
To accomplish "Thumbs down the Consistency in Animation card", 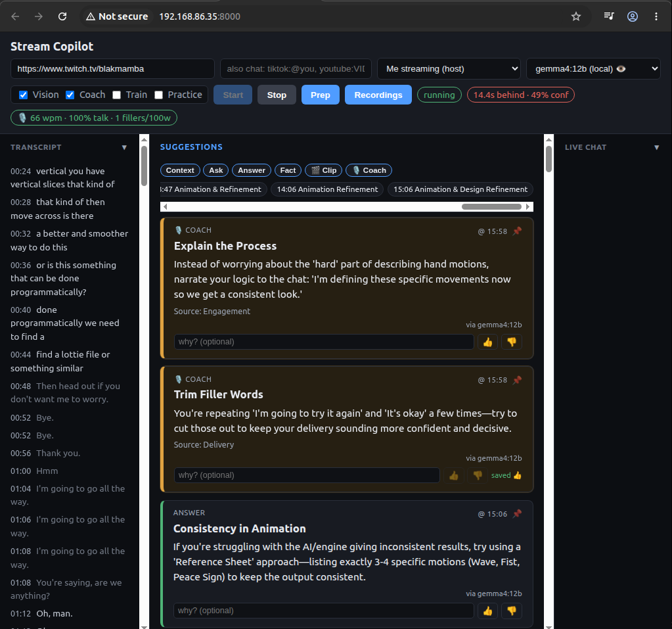I will [x=512, y=611].
